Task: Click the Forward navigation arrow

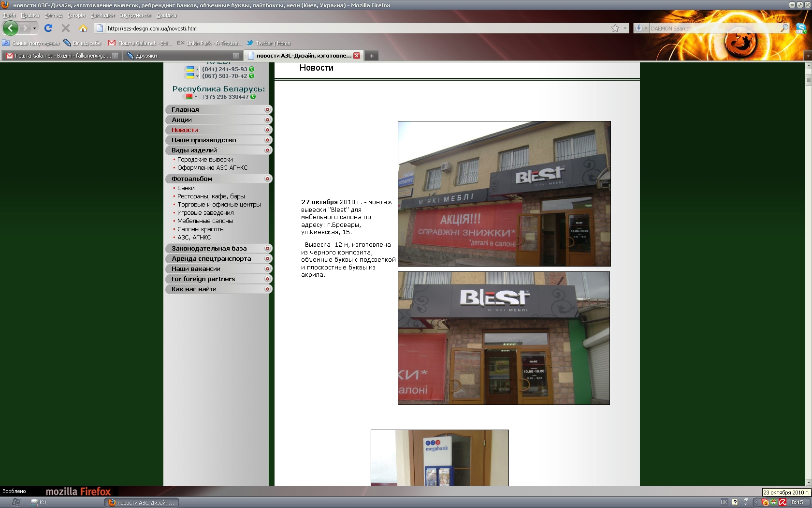Action: point(25,28)
